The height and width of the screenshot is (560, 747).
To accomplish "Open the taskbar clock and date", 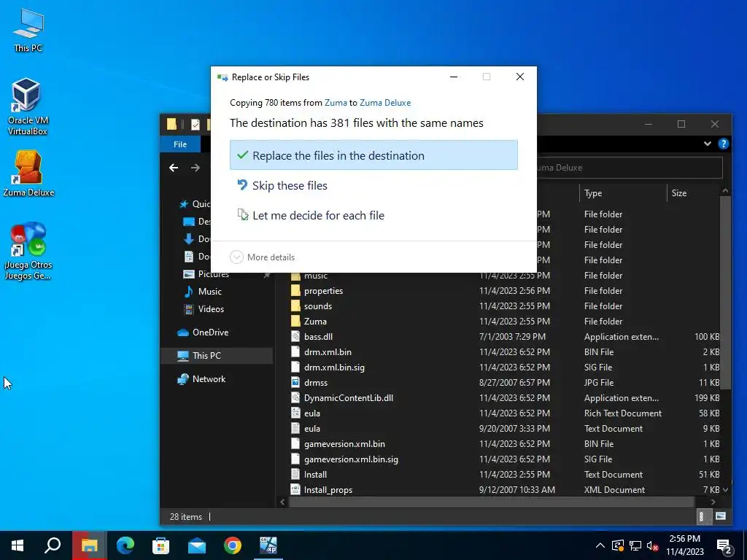I will [x=684, y=545].
